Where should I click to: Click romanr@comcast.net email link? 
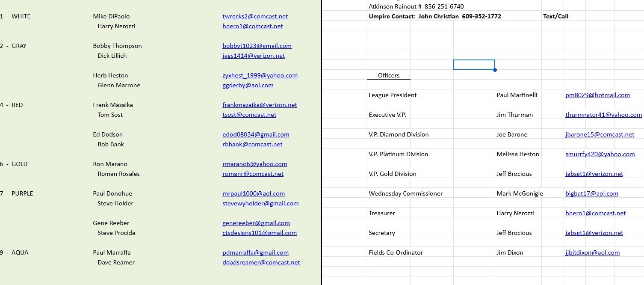coord(253,174)
